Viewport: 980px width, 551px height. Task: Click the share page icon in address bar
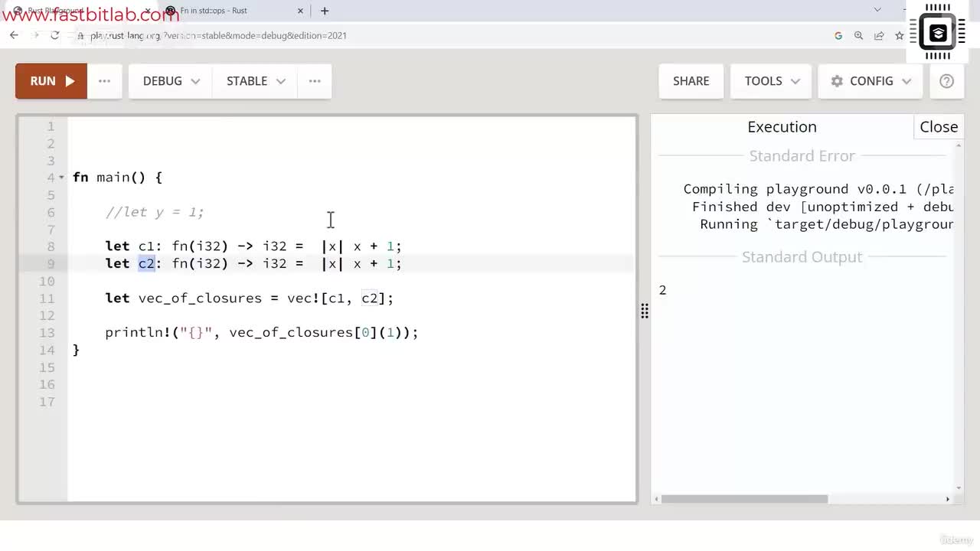(x=879, y=35)
